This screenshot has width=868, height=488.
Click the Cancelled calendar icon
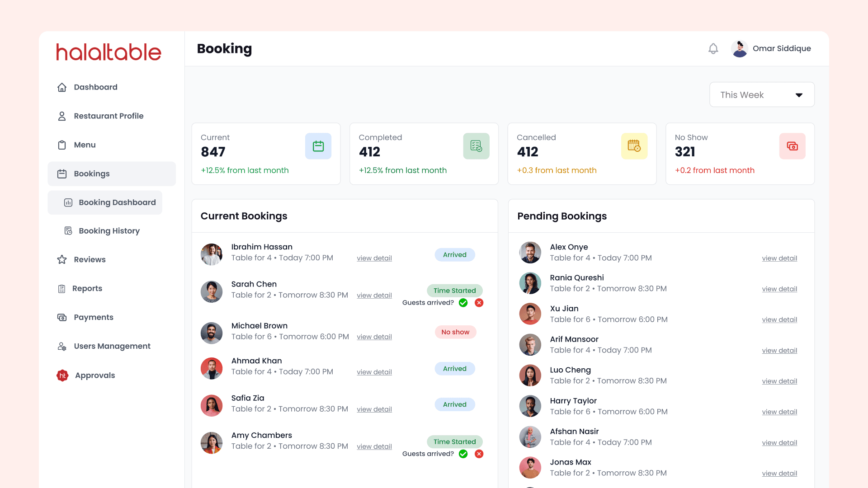point(634,146)
